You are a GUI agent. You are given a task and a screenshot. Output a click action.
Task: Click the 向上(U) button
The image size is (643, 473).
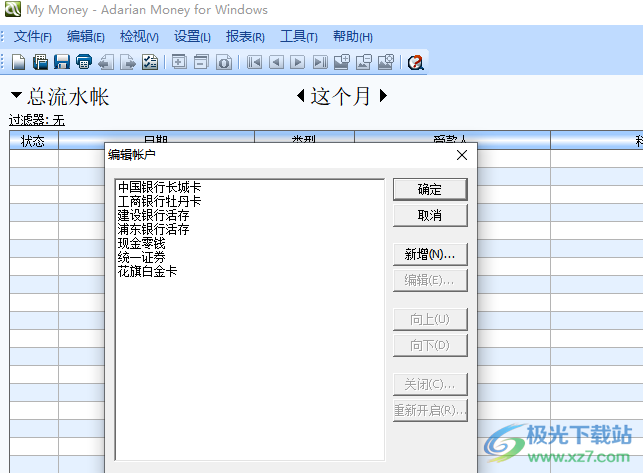click(430, 319)
